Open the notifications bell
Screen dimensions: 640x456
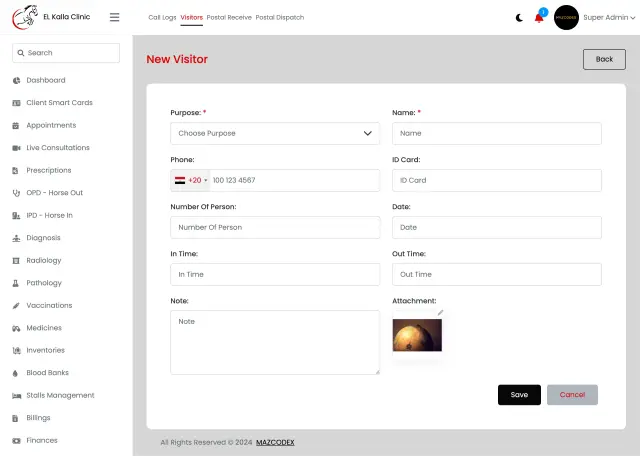point(539,18)
